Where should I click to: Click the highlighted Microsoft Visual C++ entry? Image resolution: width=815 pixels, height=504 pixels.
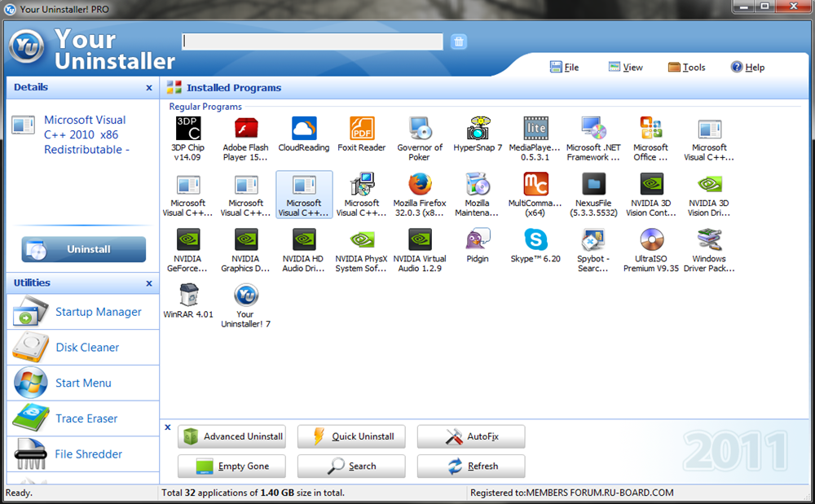click(x=304, y=195)
